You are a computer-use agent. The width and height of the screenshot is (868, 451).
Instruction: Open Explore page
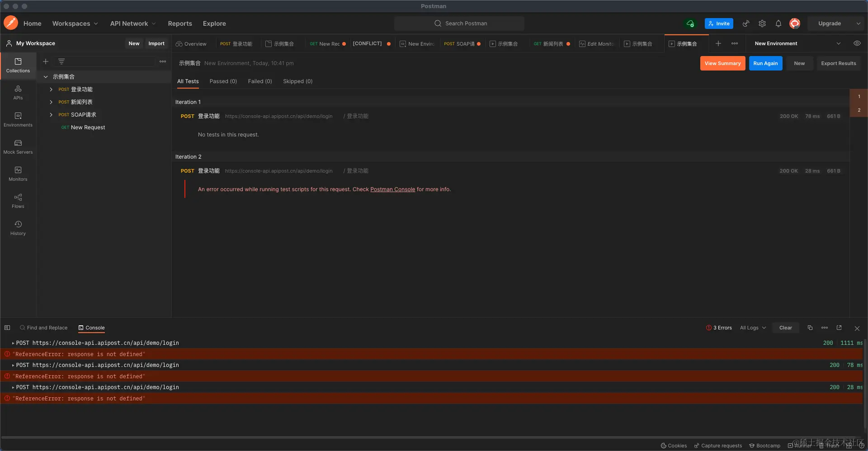click(214, 23)
